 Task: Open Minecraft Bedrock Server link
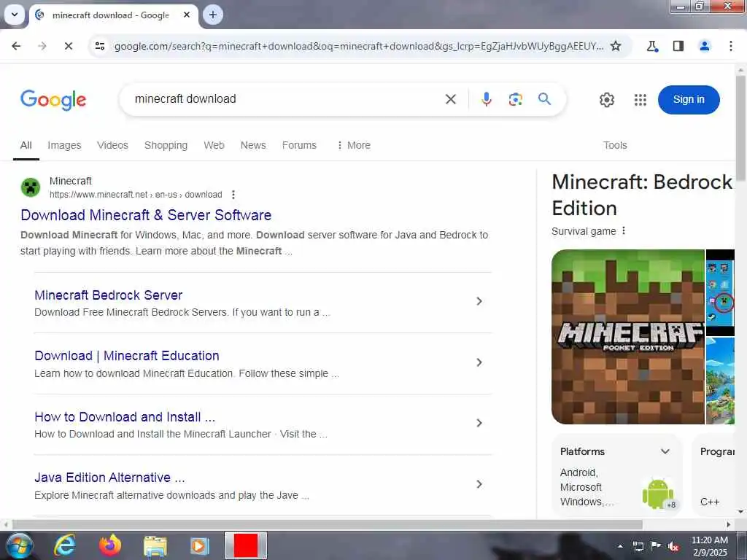(x=108, y=295)
